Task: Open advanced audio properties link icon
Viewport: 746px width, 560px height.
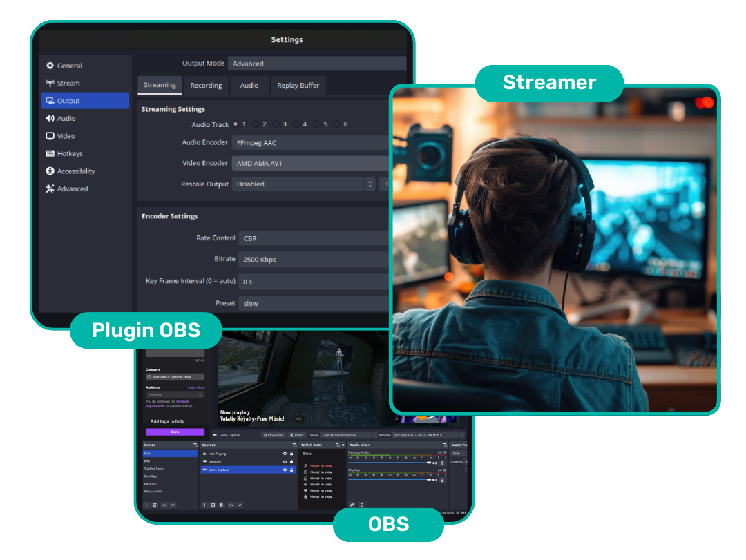Action: [352, 505]
